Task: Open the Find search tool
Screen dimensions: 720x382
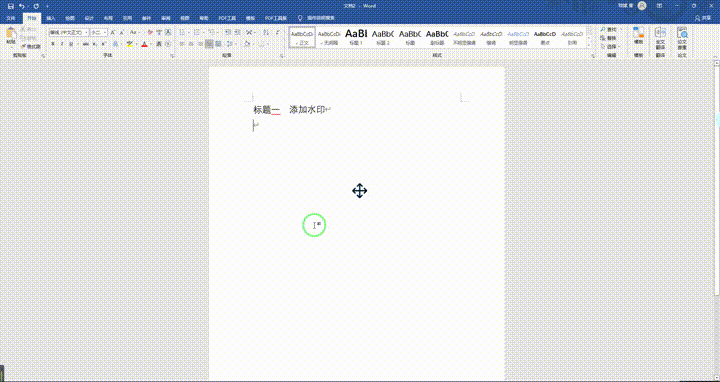Action: 609,29
